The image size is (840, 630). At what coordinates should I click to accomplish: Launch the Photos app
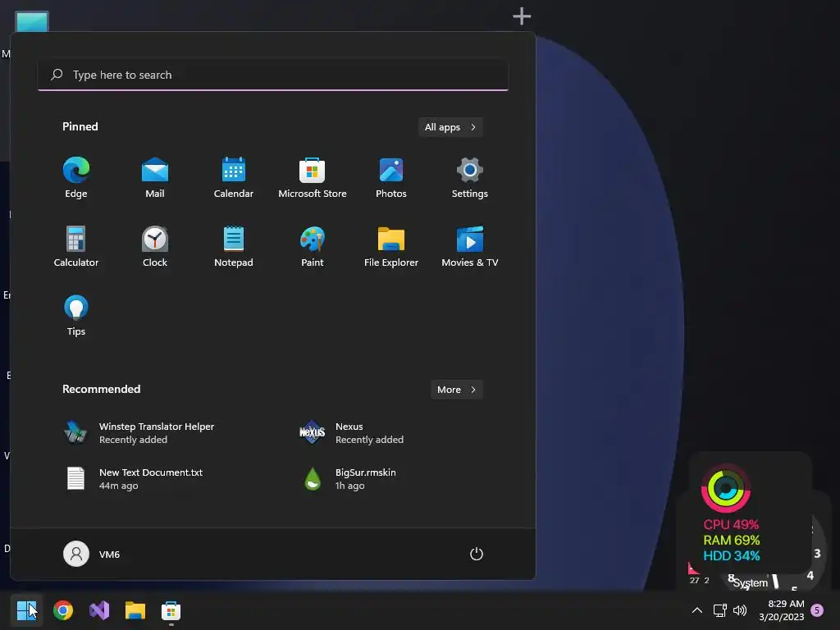coord(391,178)
